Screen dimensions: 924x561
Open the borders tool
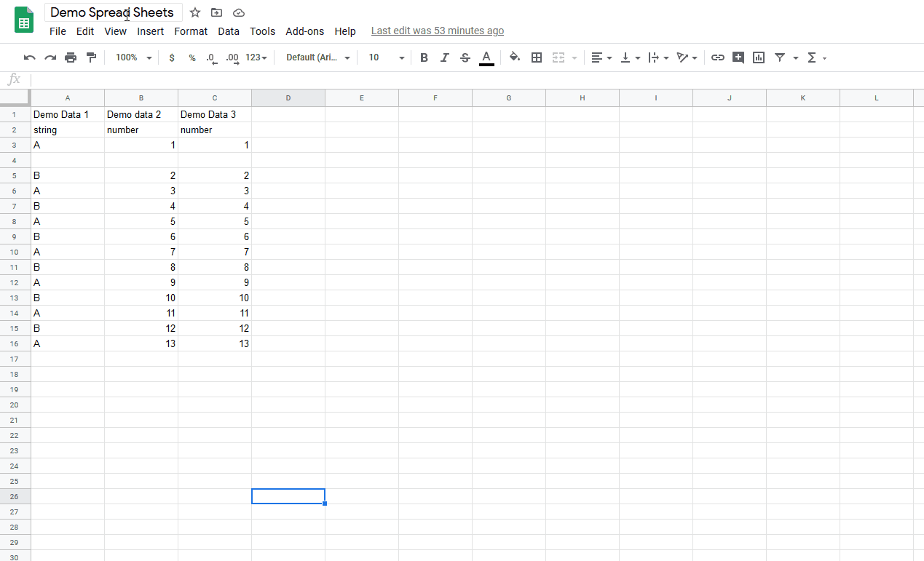[x=537, y=57]
